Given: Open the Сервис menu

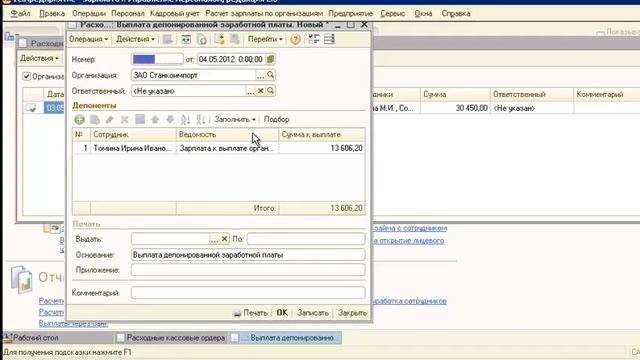Looking at the screenshot, I should click(x=393, y=13).
